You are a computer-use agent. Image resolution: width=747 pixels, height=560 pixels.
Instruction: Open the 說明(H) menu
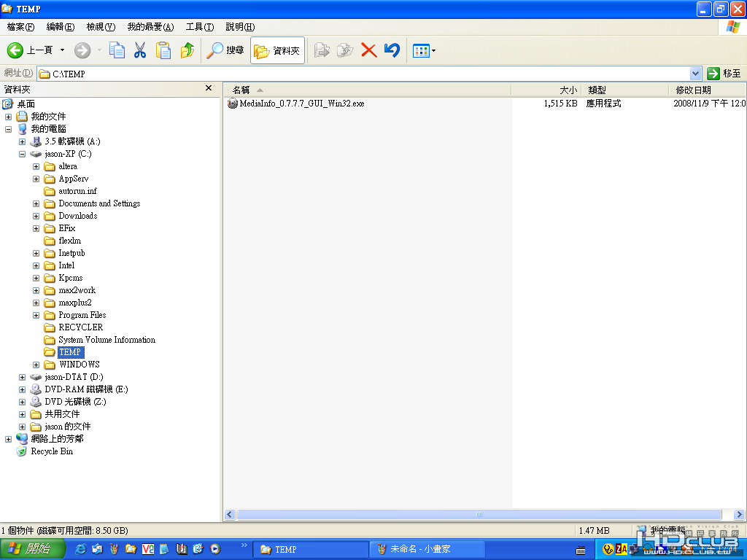[x=240, y=27]
